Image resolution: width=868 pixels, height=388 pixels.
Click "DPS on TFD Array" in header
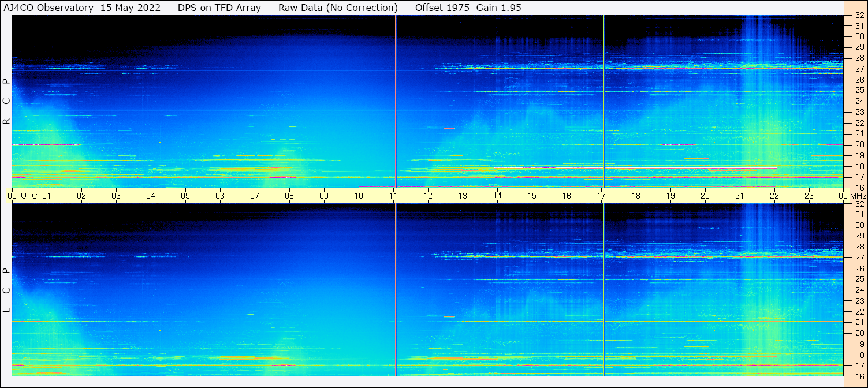click(x=219, y=8)
